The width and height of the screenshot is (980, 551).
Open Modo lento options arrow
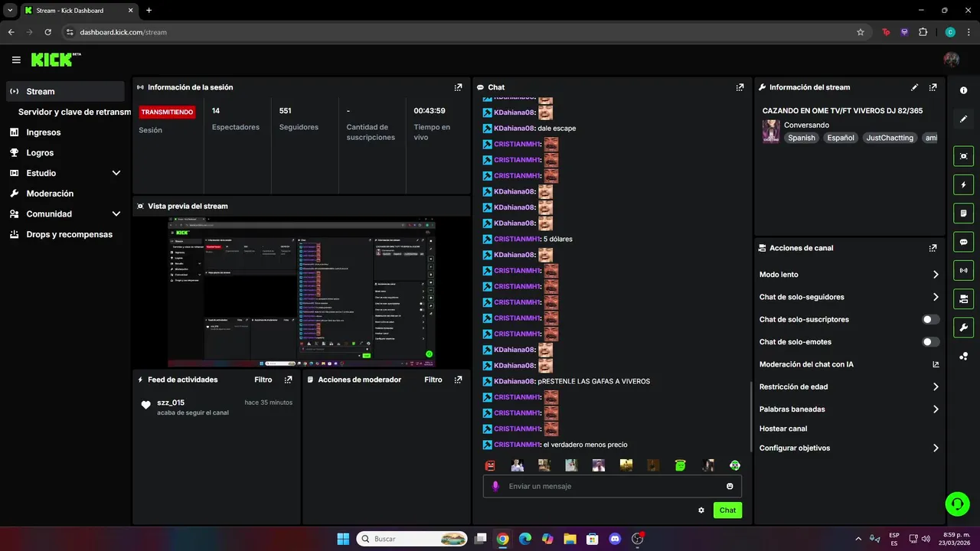[936, 275]
